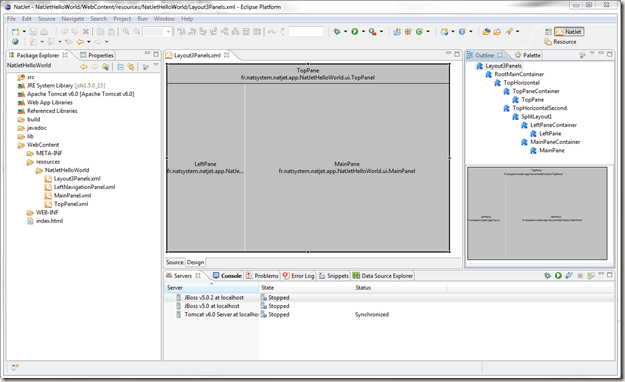
Task: Open the External Tools dropdown arrow
Action: 381,32
